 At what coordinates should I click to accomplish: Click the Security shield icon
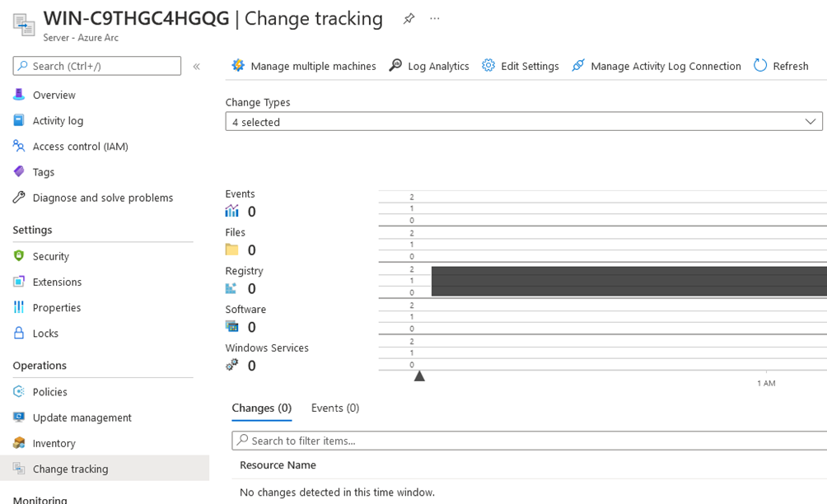tap(19, 255)
